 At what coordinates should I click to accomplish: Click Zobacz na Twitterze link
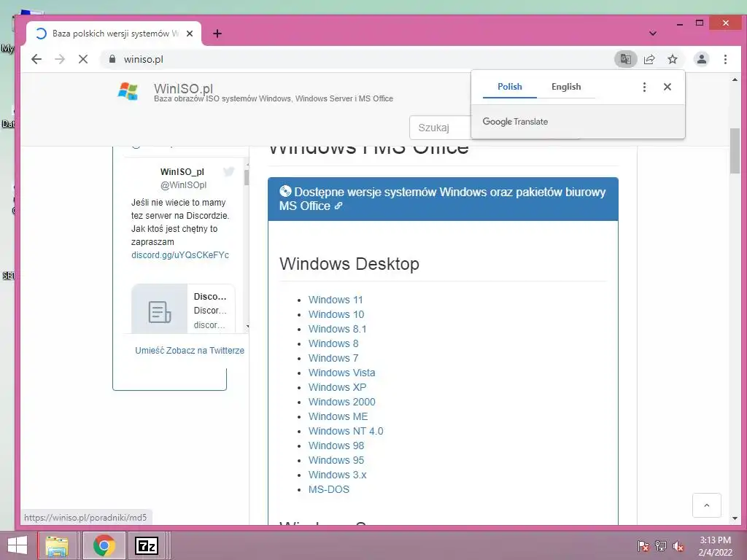click(x=205, y=351)
